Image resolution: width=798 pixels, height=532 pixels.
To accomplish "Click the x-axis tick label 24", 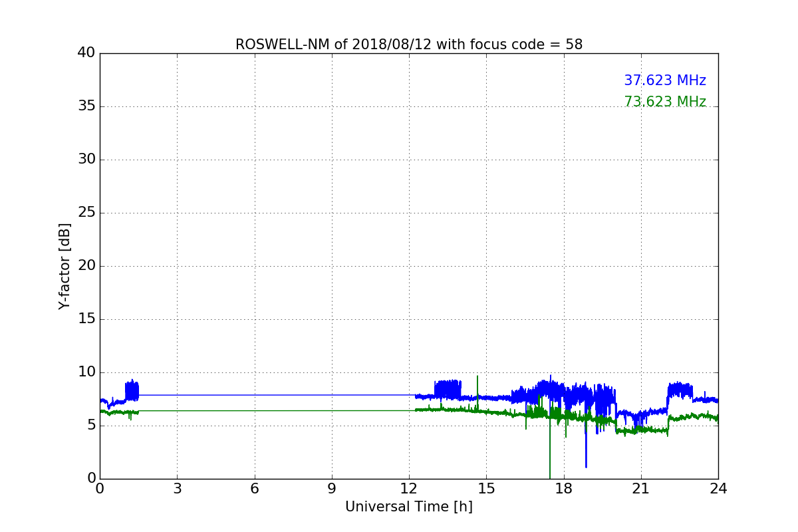I will point(718,489).
